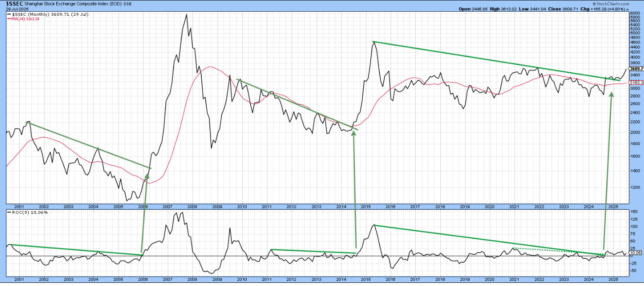Click the 3609.71 current price tag on axis

637,69
